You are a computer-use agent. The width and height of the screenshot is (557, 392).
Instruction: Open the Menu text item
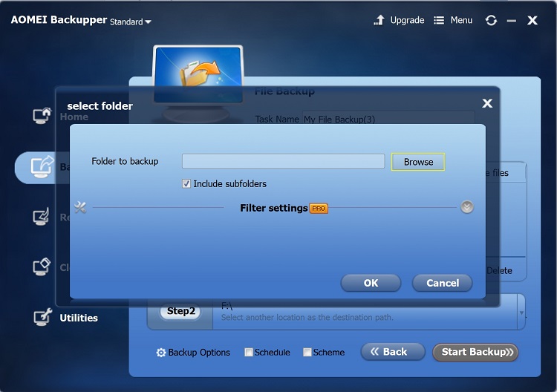(x=461, y=20)
